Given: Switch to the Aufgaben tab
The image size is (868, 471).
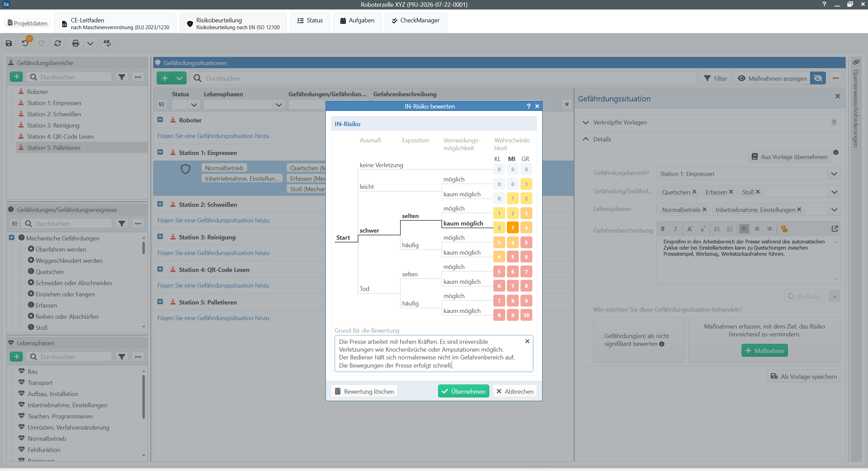Looking at the screenshot, I should 357,20.
